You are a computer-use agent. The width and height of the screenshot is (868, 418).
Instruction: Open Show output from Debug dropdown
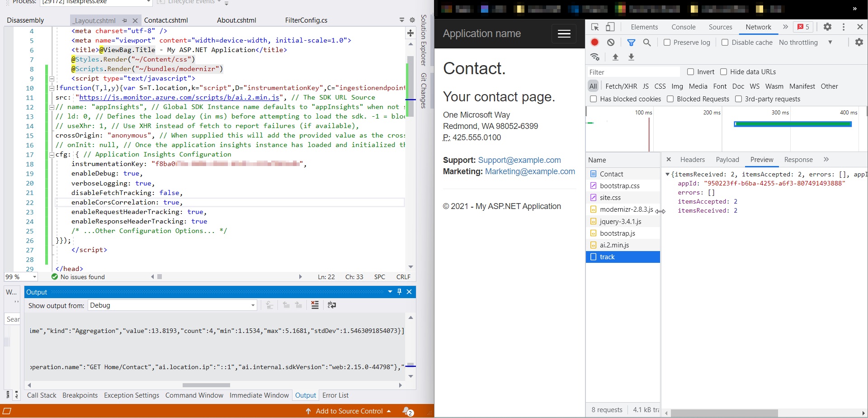tap(173, 305)
